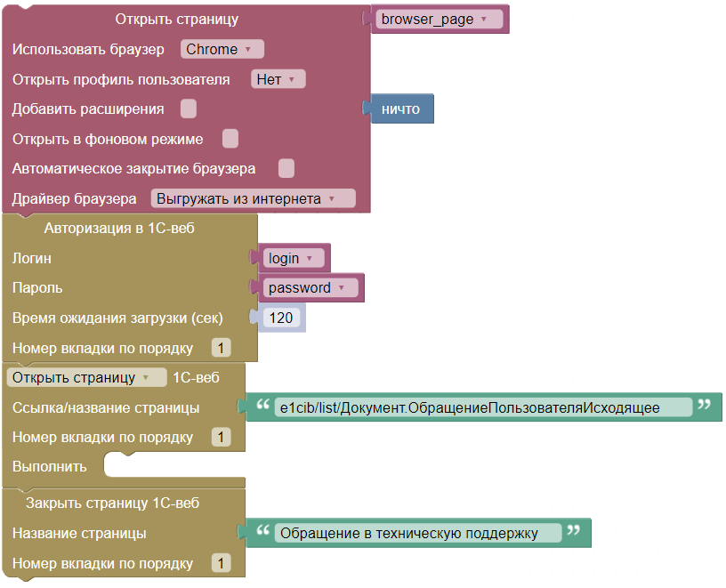
Task: Open the 'Нет' user profile dropdown
Action: click(278, 79)
